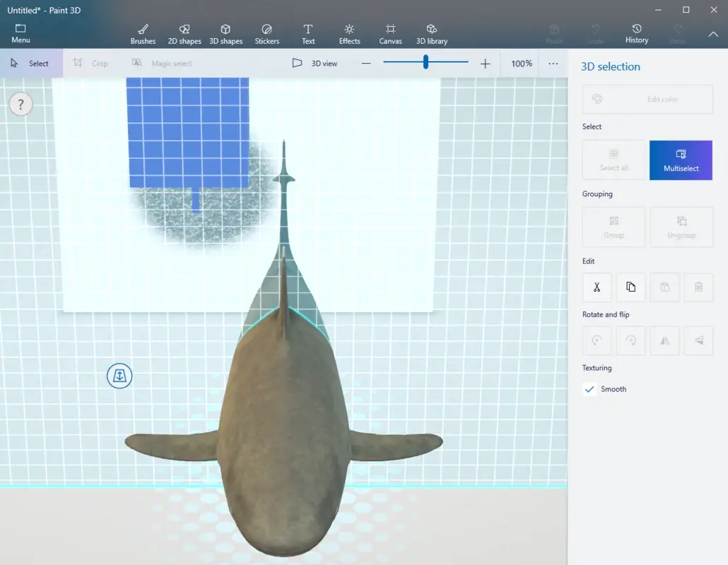Open the 100% zoom level control
This screenshot has width=728, height=565.
coord(521,63)
